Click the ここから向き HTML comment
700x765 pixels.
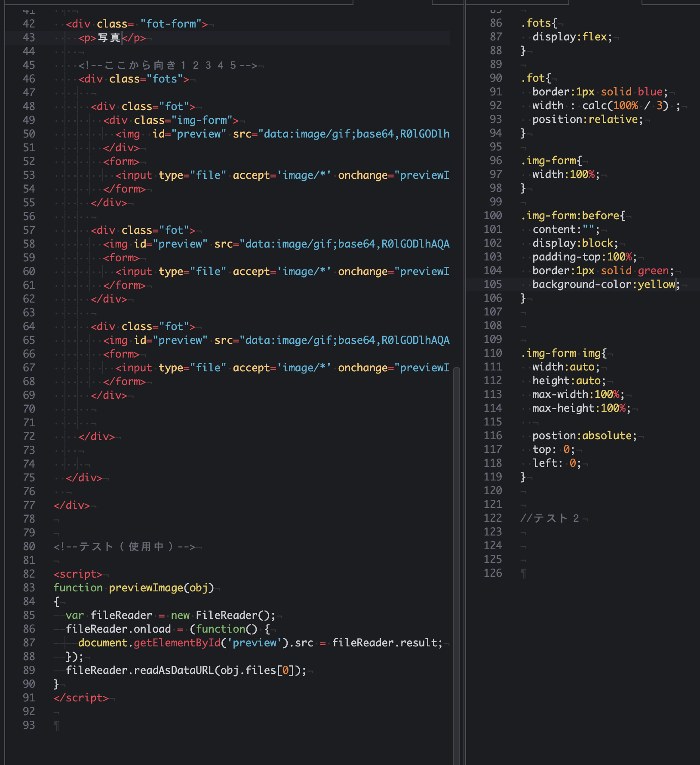168,65
